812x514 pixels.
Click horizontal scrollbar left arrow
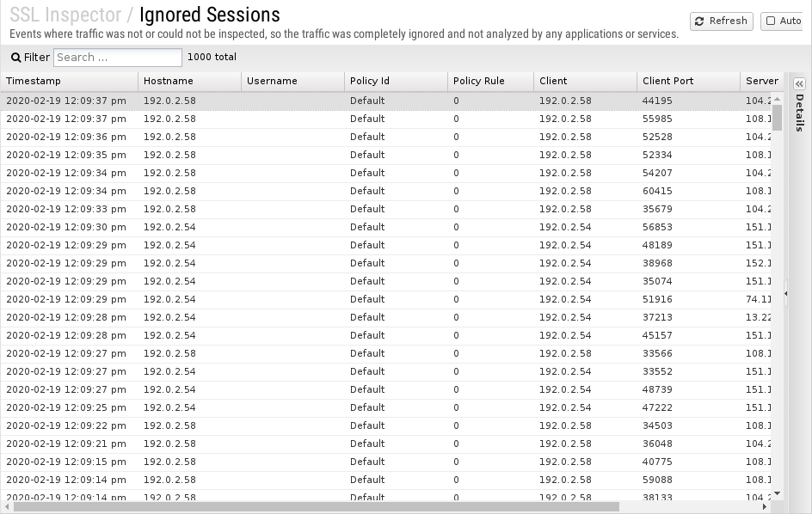point(7,507)
